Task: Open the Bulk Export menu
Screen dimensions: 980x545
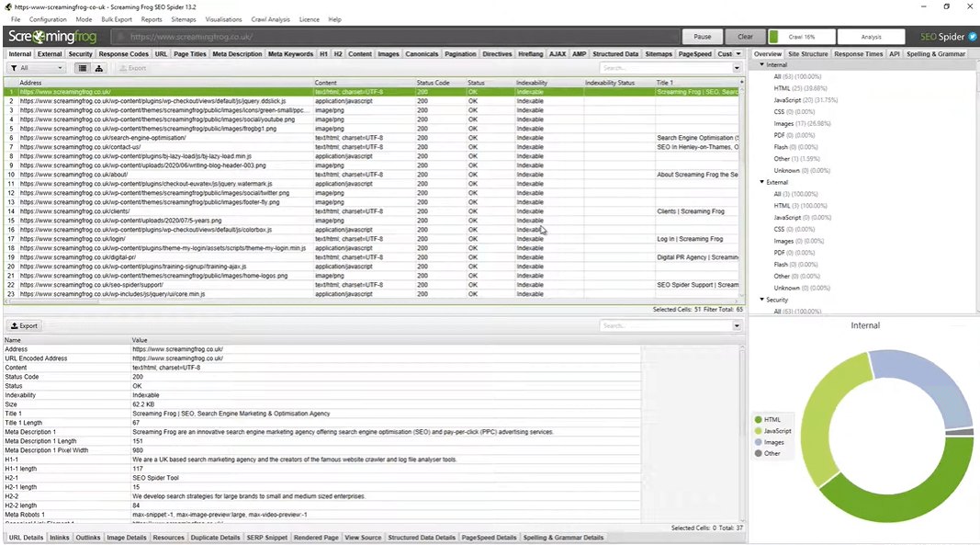Action: tap(117, 19)
